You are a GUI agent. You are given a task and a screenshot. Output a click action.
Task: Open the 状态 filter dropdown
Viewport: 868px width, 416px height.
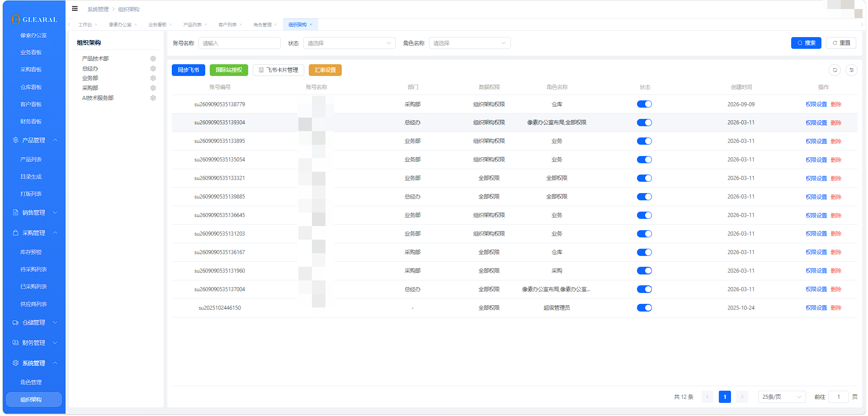(x=349, y=43)
